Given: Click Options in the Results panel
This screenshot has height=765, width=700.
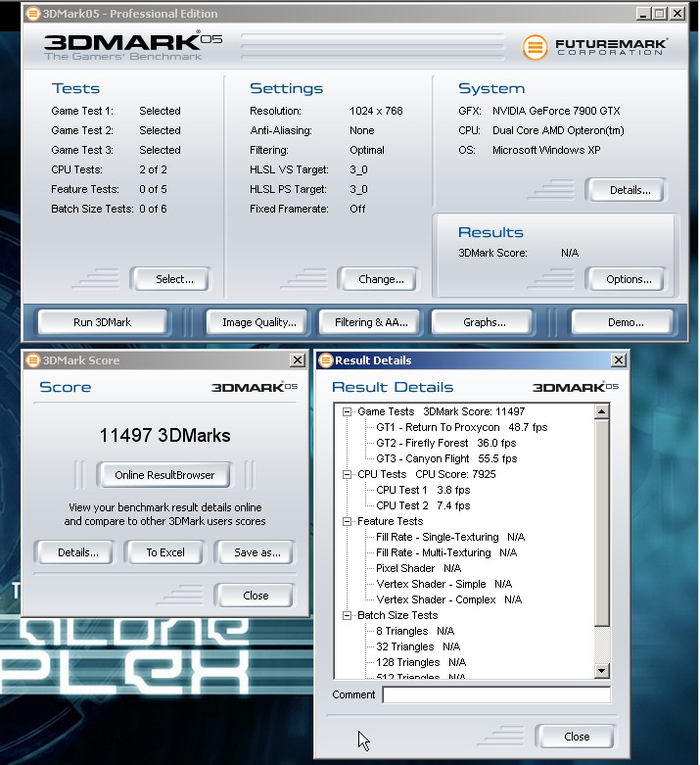Looking at the screenshot, I should click(629, 279).
